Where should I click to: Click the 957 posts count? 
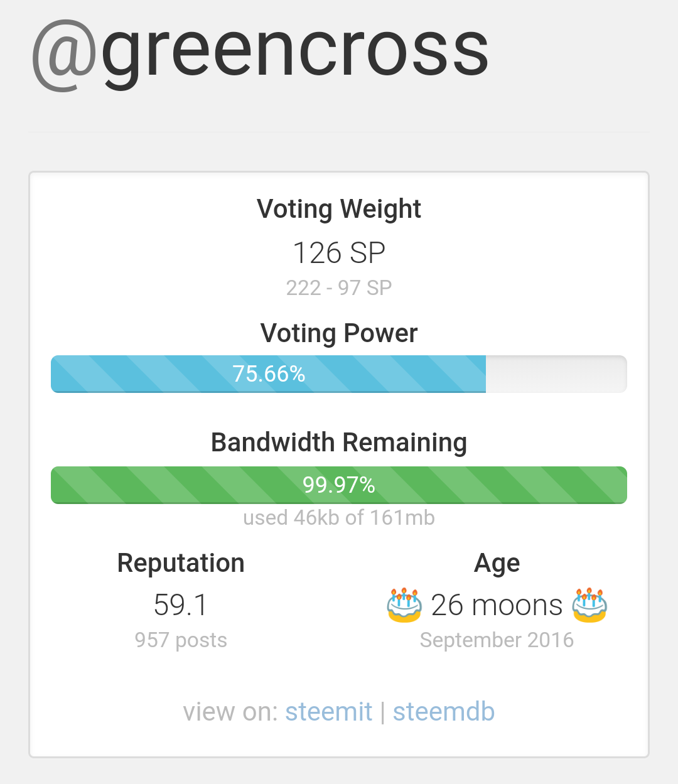(x=181, y=640)
